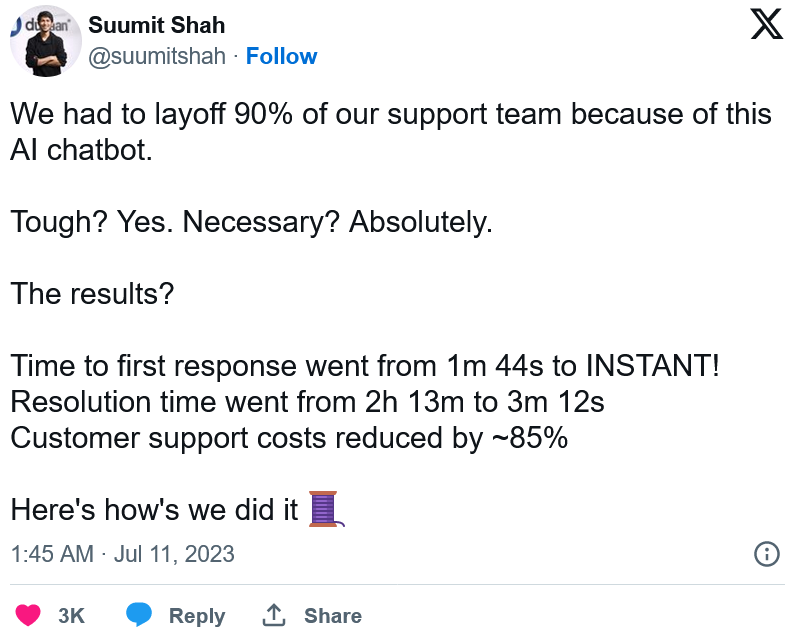Screen dimensions: 792x639
Task: Open the Suumit Shah display name link
Action: pyautogui.click(x=157, y=25)
